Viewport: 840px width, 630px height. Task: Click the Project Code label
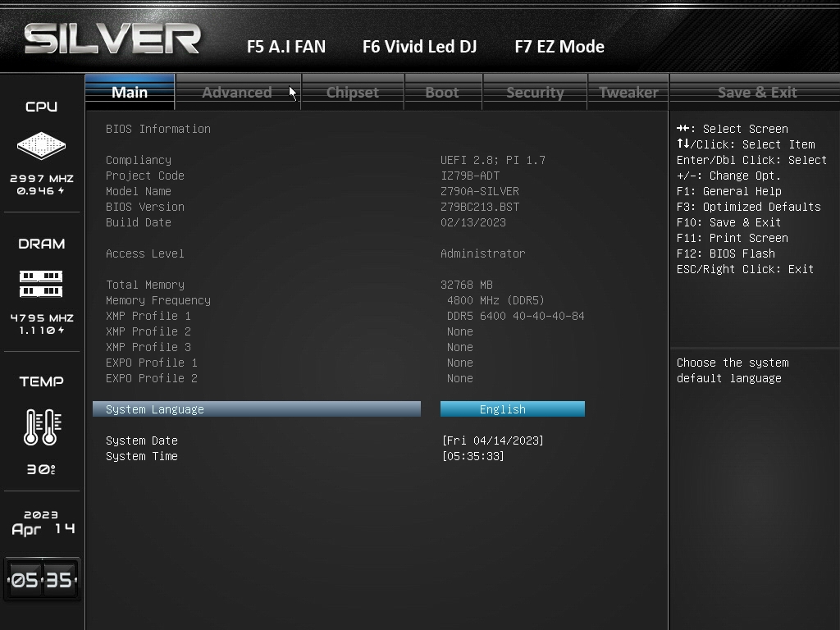[x=145, y=176]
